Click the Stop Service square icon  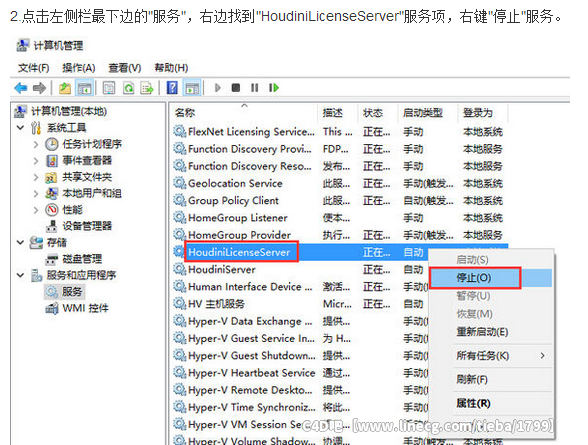[x=236, y=88]
